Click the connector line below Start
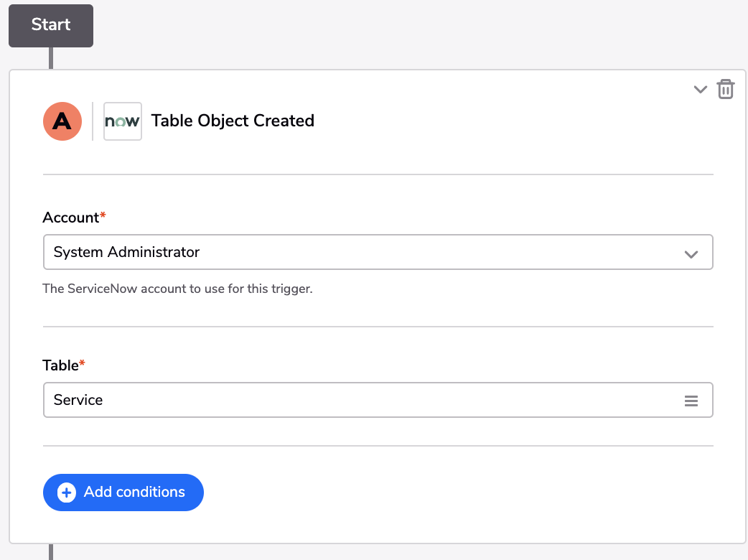Viewport: 748px width, 560px height. coord(51,58)
